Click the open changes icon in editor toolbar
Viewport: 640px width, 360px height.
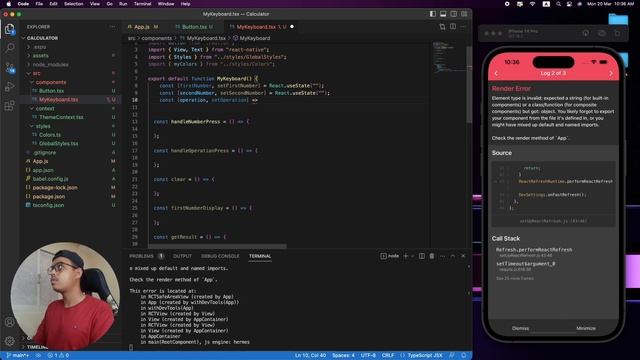[x=442, y=27]
